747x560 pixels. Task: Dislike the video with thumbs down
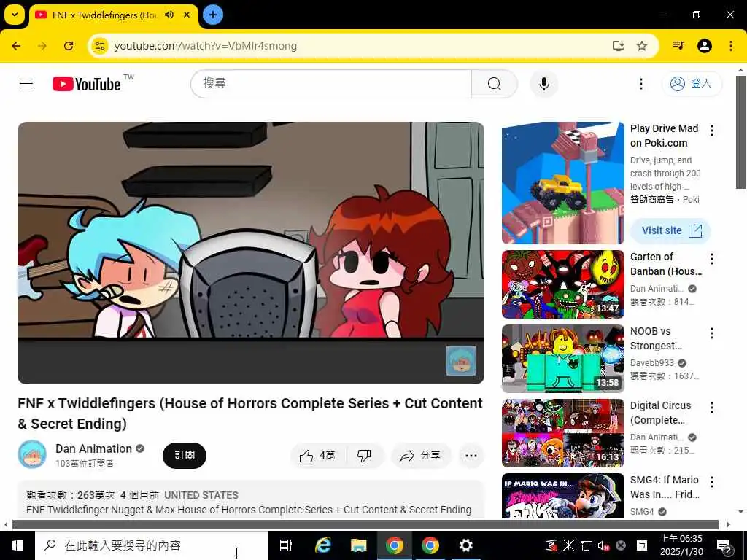[x=365, y=456]
